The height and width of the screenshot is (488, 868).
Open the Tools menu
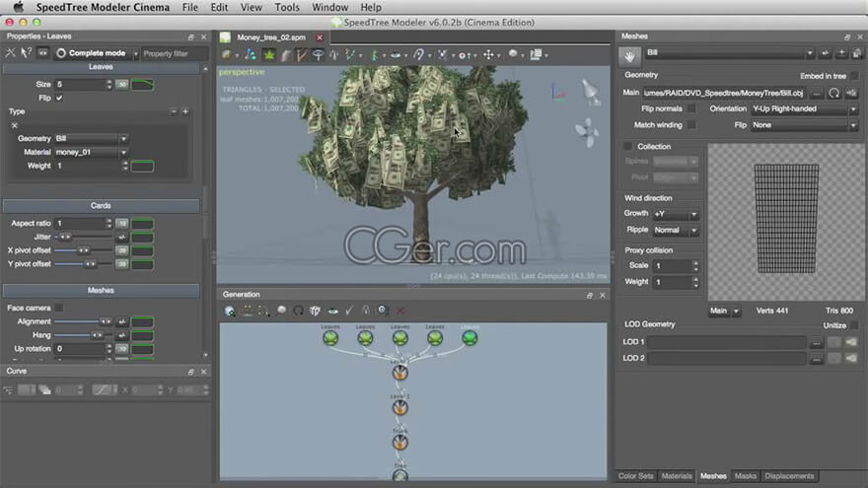click(x=287, y=7)
